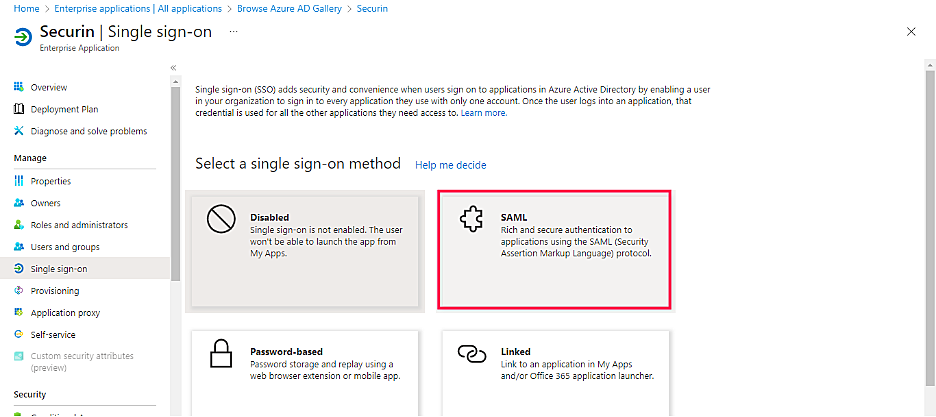Click the Custom security attributes icon
The width and height of the screenshot is (936, 417).
[19, 356]
